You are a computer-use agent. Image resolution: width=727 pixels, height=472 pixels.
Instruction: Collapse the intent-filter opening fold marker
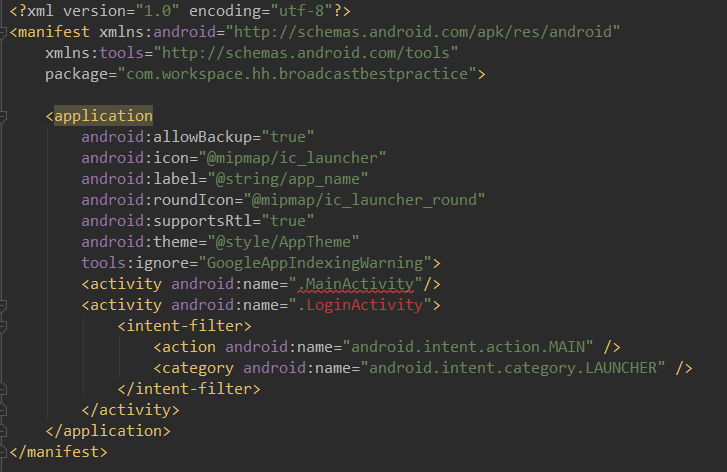[x=2, y=326]
